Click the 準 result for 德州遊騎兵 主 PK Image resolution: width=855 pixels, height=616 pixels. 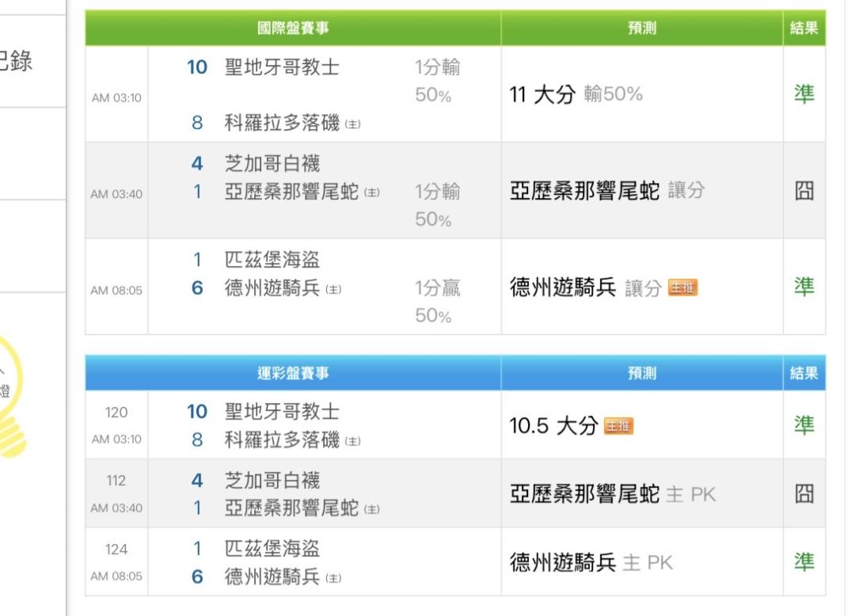pos(804,562)
